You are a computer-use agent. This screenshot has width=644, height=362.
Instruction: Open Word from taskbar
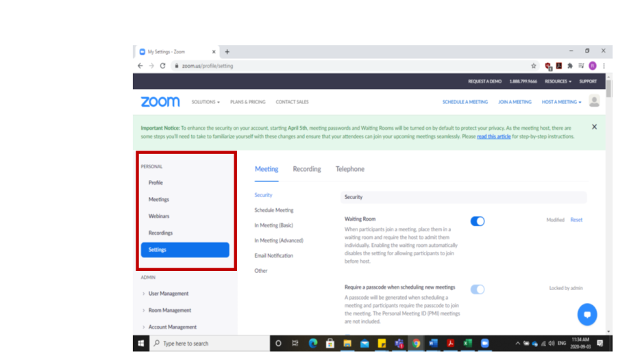point(433,343)
